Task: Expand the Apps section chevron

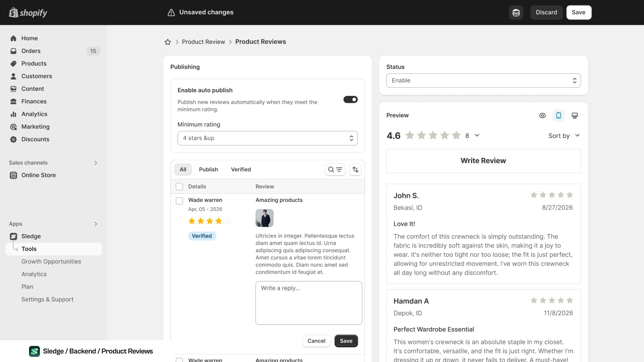Action: (x=96, y=224)
